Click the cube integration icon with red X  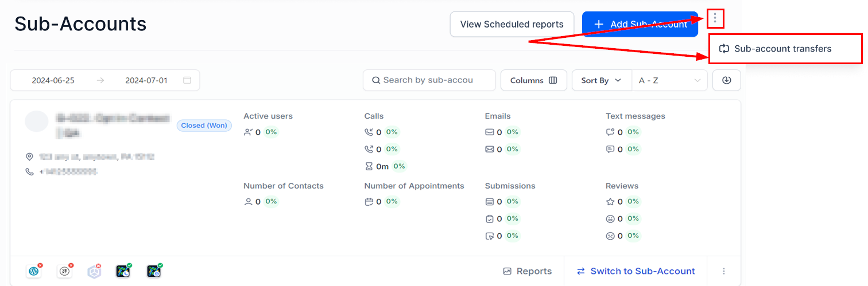click(x=94, y=271)
